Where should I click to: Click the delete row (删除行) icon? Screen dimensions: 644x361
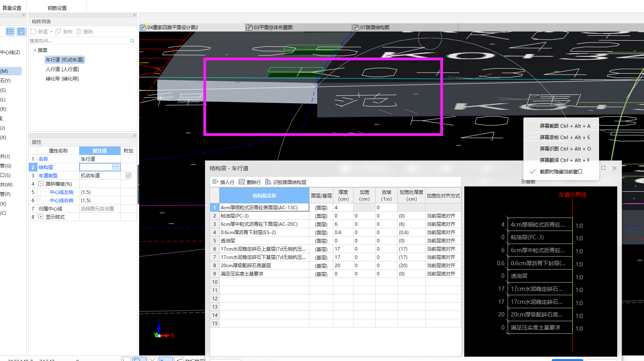[x=242, y=182]
